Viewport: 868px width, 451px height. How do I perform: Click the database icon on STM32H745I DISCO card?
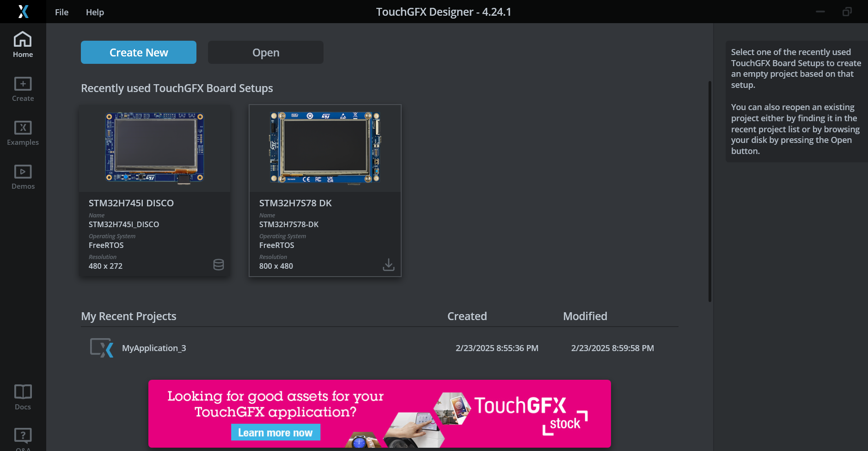pyautogui.click(x=219, y=265)
